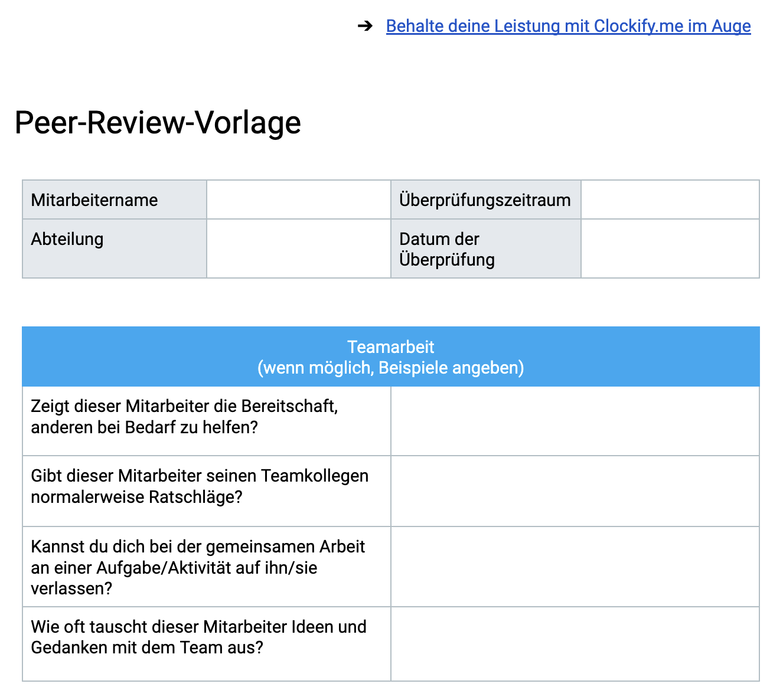Click the empty field next to Datum der Überprüfung

pyautogui.click(x=670, y=248)
